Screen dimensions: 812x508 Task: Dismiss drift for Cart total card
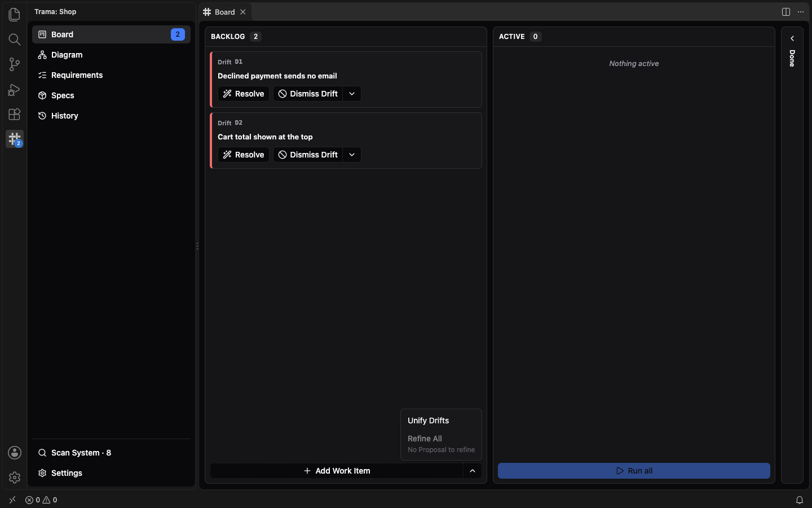[308, 155]
